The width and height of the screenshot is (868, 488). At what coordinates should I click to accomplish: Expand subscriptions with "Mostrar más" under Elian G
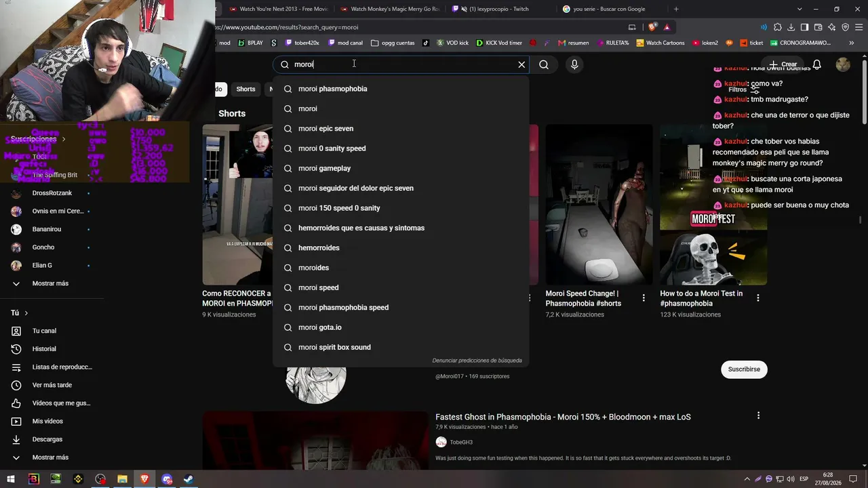coord(50,283)
